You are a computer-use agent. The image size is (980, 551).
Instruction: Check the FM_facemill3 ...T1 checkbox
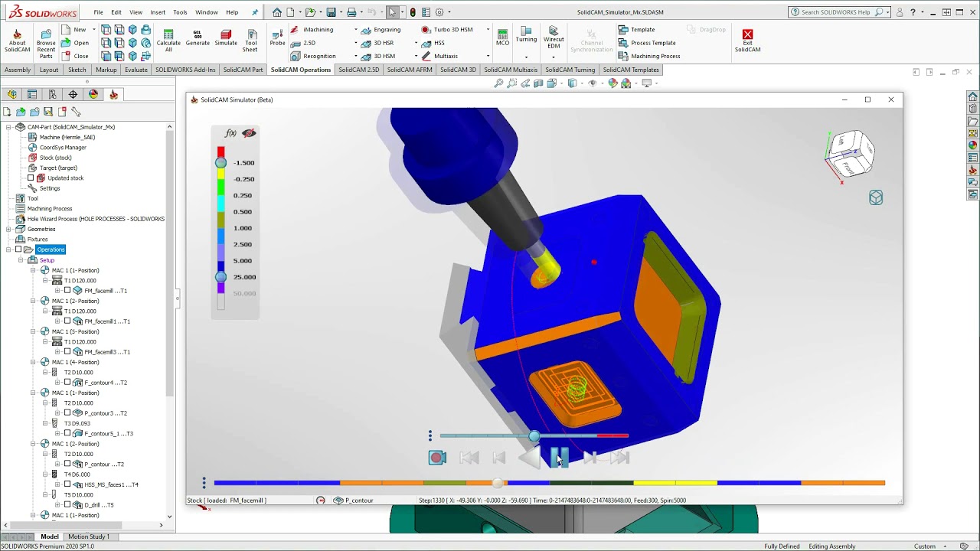(x=67, y=352)
